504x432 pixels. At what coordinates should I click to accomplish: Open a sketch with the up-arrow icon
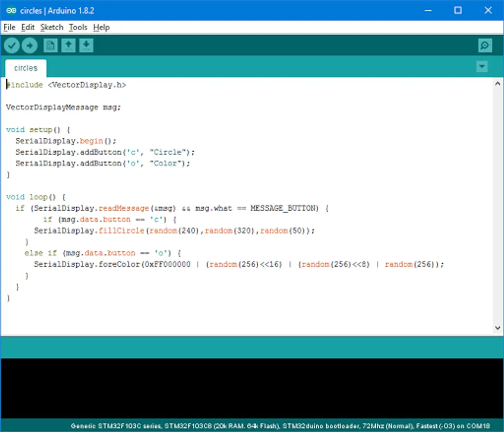coord(69,46)
